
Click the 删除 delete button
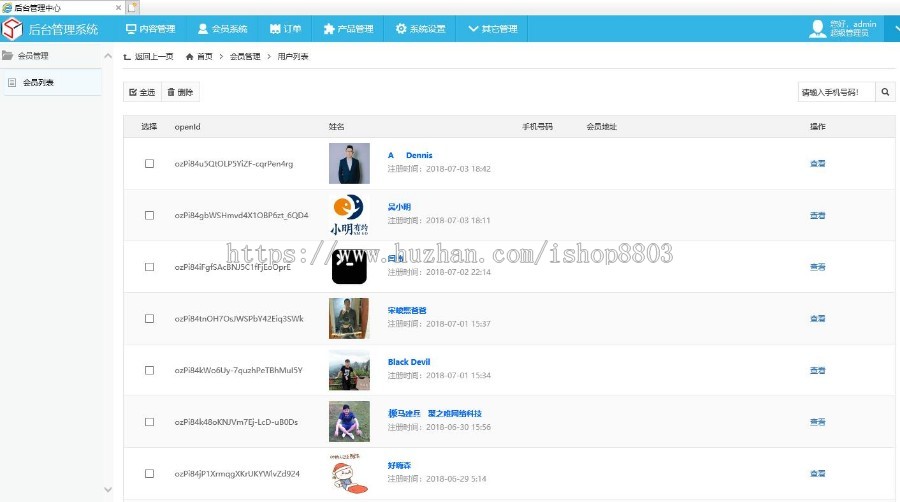[x=180, y=92]
